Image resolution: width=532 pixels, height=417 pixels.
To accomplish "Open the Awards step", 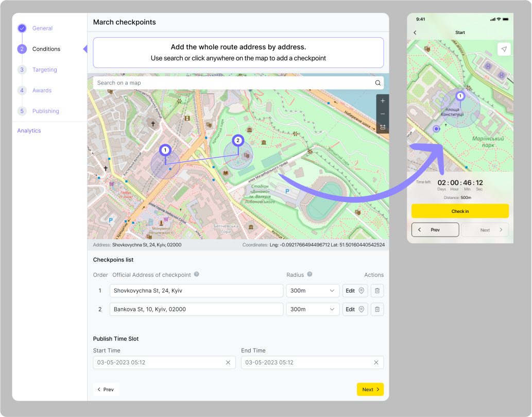I will tap(42, 90).
